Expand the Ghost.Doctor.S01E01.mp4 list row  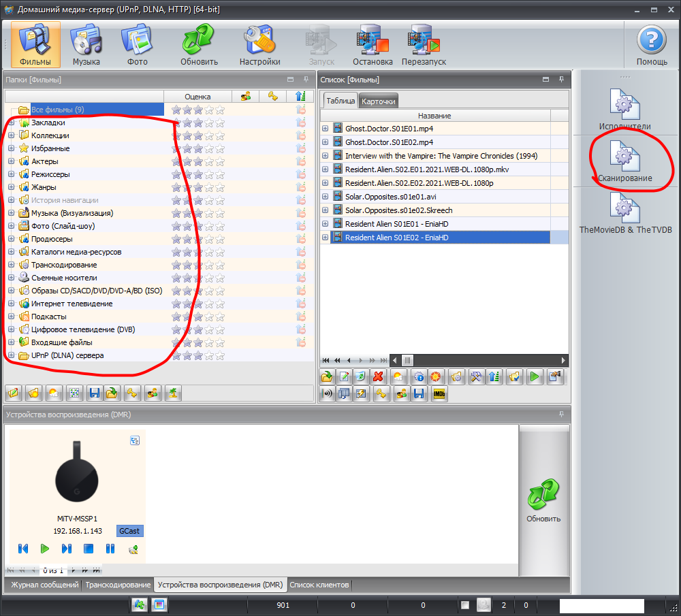[325, 129]
